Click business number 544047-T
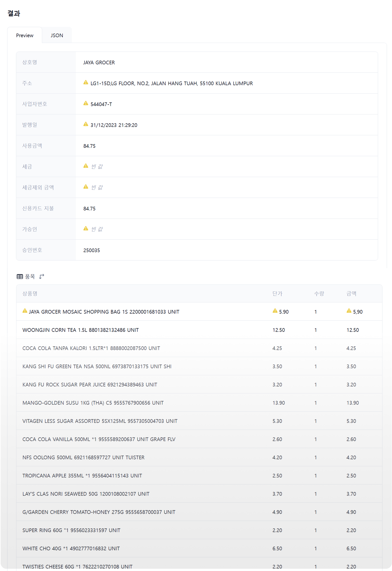Image resolution: width=392 pixels, height=571 pixels. click(101, 104)
